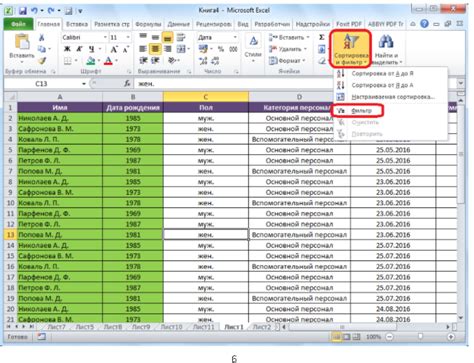Click the Сортировка и фильтр button
474x363 pixels.
click(351, 49)
